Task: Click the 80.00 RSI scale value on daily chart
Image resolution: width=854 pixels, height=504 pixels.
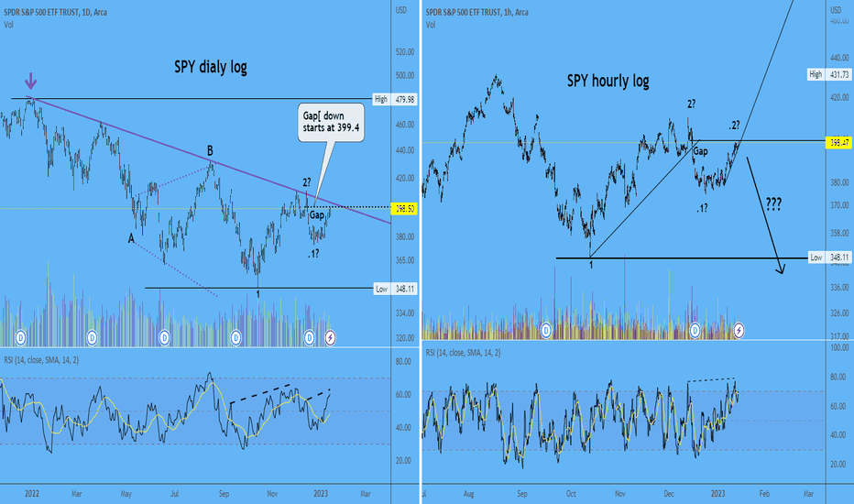Action: [x=403, y=362]
